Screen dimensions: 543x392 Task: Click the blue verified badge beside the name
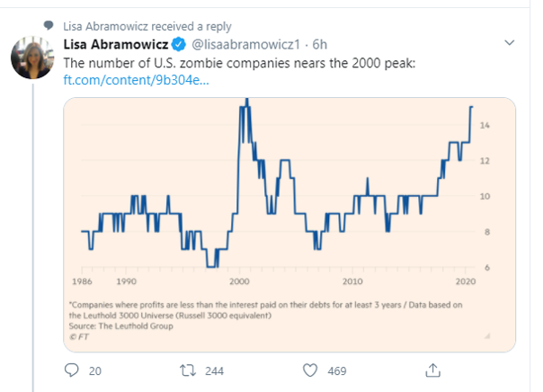[x=179, y=44]
